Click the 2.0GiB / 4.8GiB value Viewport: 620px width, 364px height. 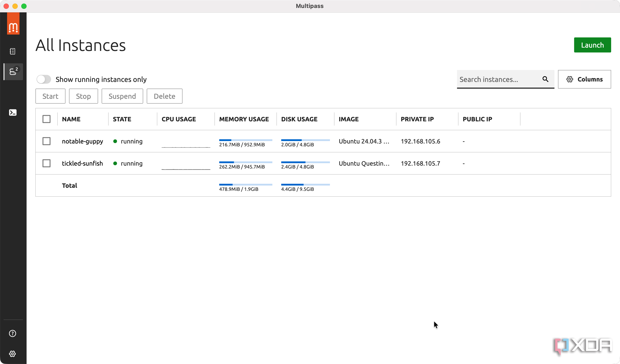(298, 145)
